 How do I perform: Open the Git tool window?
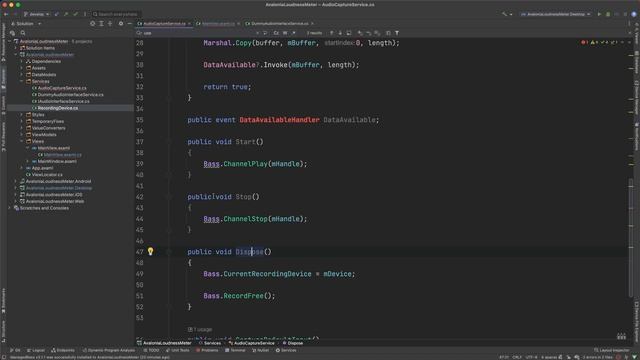click(15, 350)
